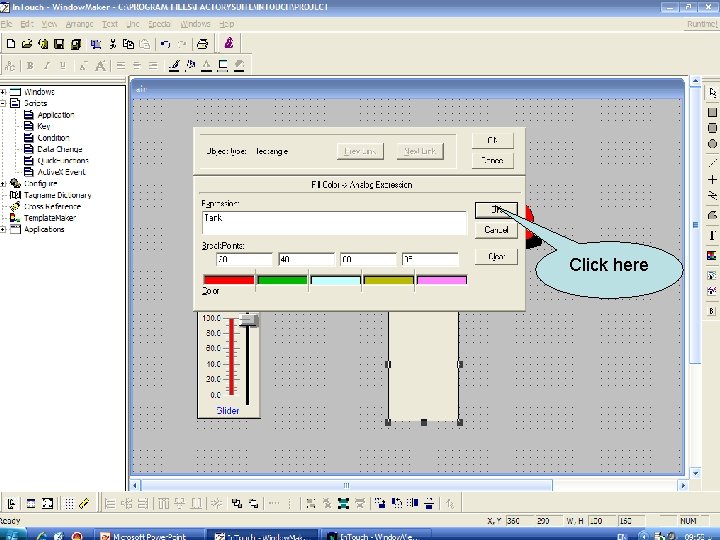Select the Rounded Rectangle drawing tool
Viewport: 720px width, 540px height.
[712, 128]
